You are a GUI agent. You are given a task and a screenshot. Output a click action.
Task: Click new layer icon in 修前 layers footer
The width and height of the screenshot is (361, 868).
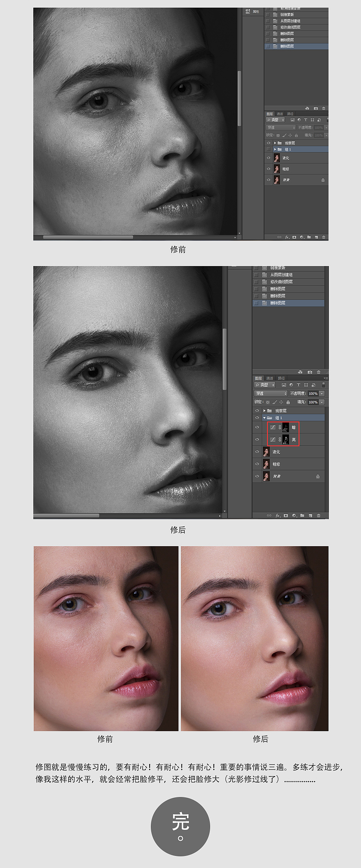pos(316,237)
